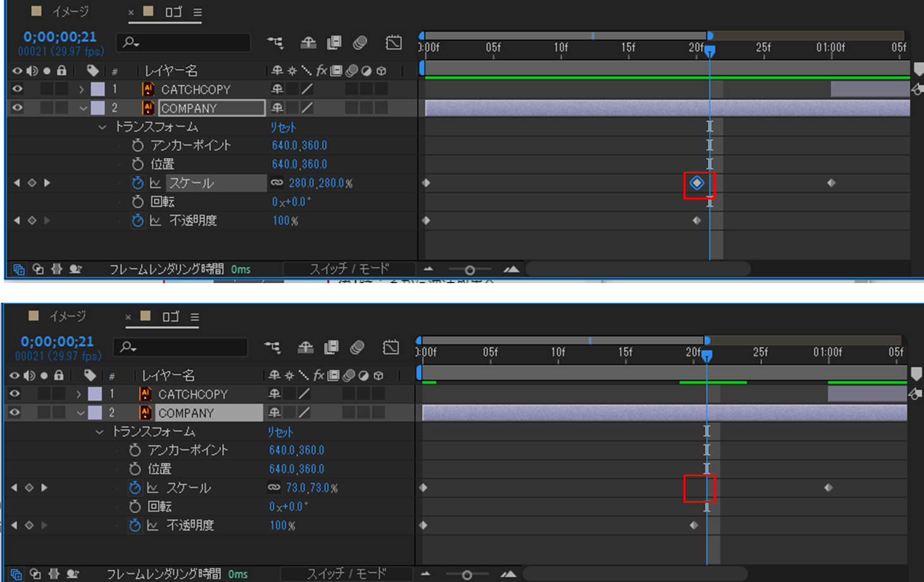The image size is (924, 582).
Task: Click the constrain proportions link beside 73.0% scale
Action: coord(273,488)
